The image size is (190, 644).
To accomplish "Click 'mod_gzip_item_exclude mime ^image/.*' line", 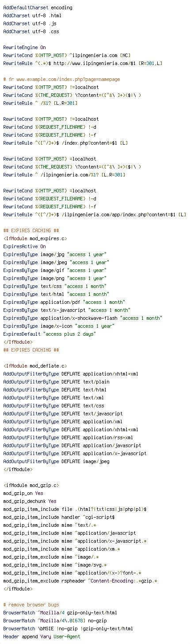I will pos(51,557).
